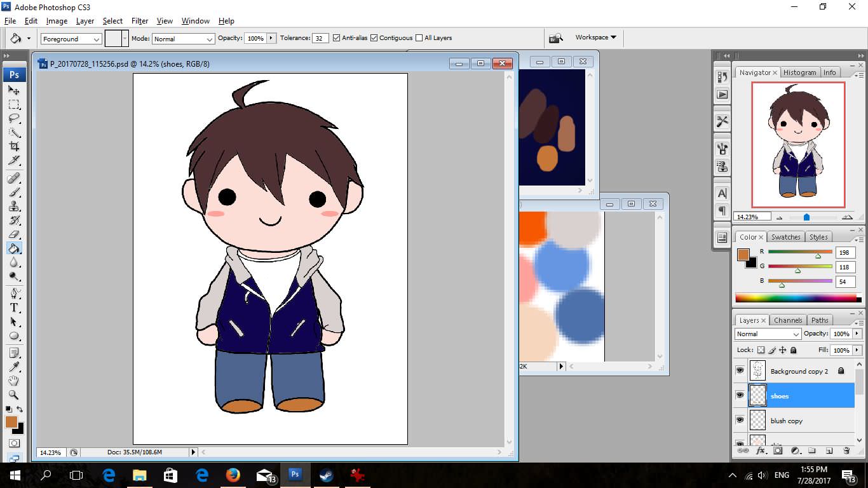This screenshot has height=488, width=868.
Task: Open Firefox from the Windows taskbar
Action: tap(233, 475)
